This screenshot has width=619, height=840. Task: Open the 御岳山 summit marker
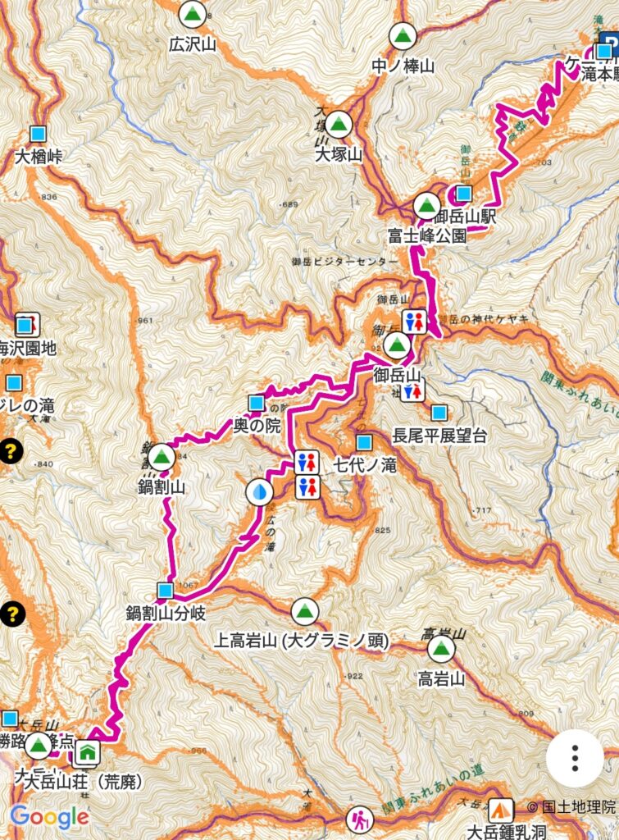point(397,345)
